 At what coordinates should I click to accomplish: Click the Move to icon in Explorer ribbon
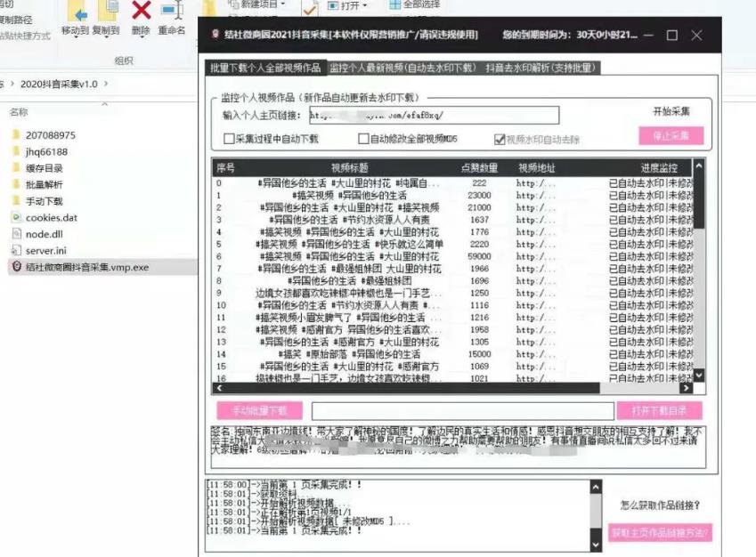(77, 11)
